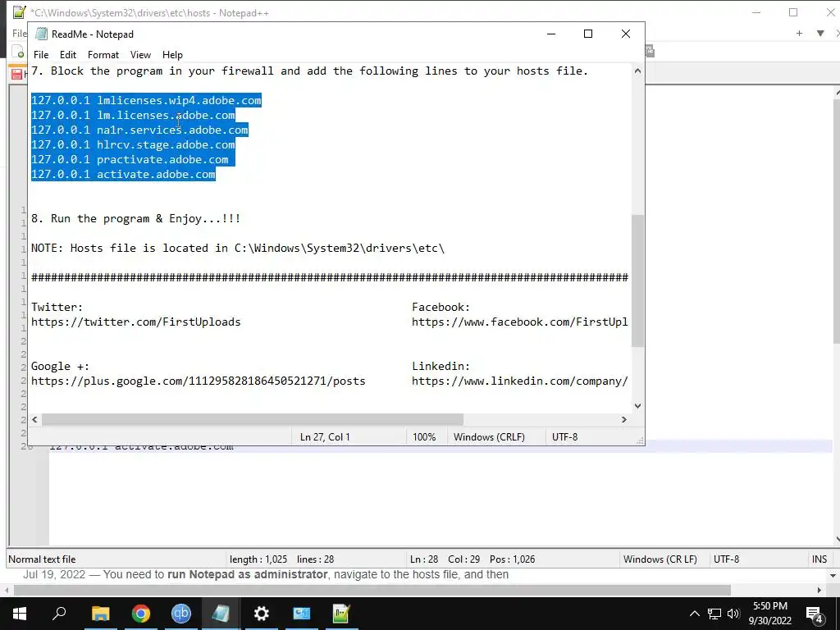The width and height of the screenshot is (840, 630).
Task: Open the Windows Start menu
Action: [20, 614]
